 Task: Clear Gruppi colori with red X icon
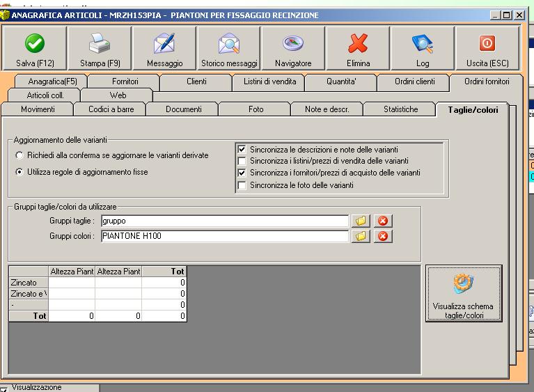(x=383, y=236)
